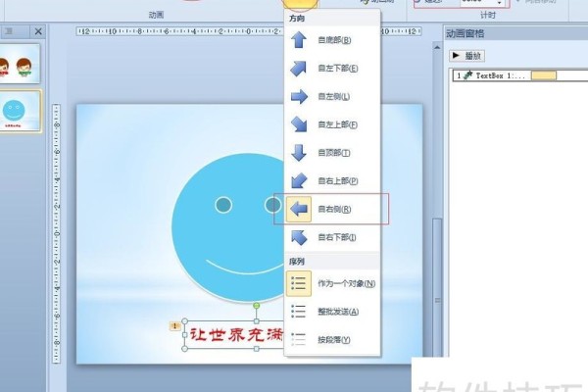Click the 序列 section header

coord(297,262)
